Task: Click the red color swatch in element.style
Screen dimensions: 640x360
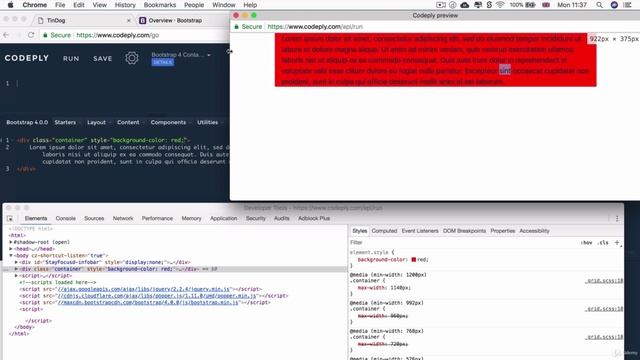Action: [413, 260]
